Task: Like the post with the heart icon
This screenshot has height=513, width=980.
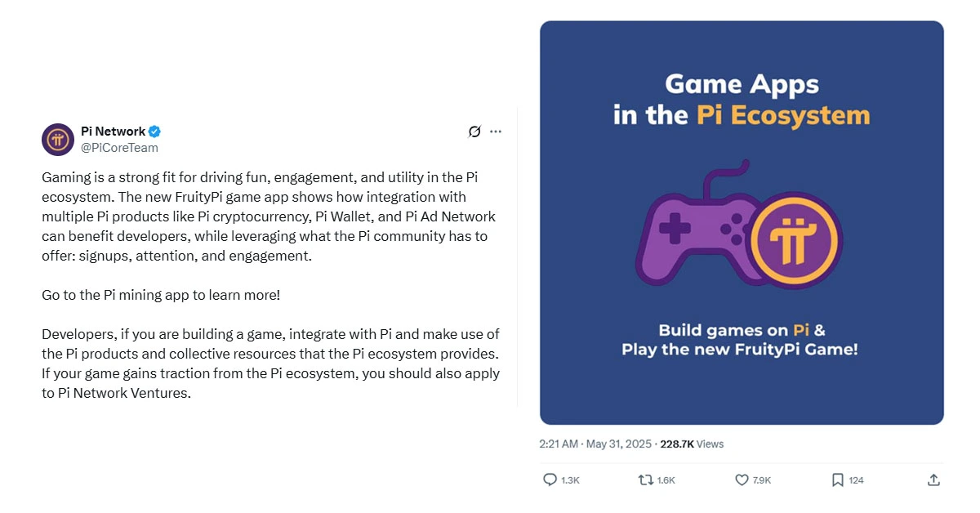Action: point(742,480)
